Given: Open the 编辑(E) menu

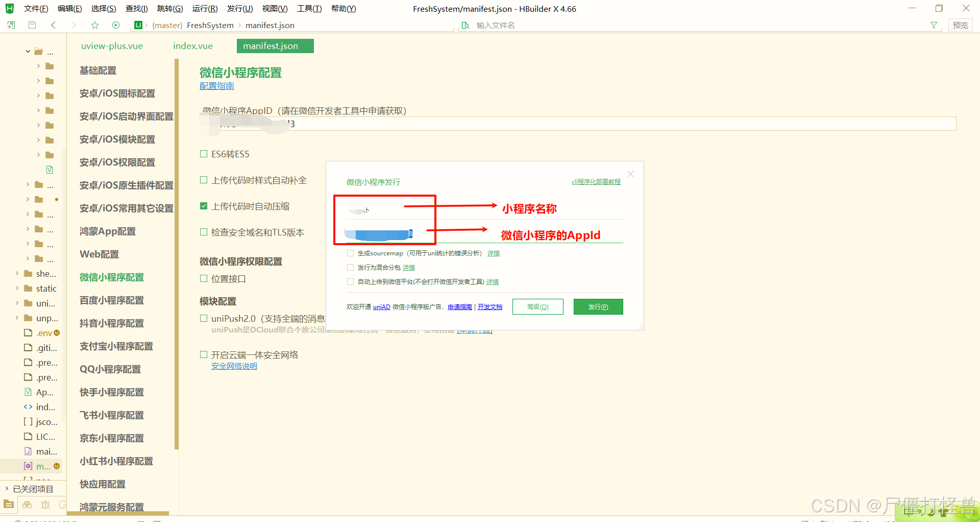Looking at the screenshot, I should (x=70, y=9).
